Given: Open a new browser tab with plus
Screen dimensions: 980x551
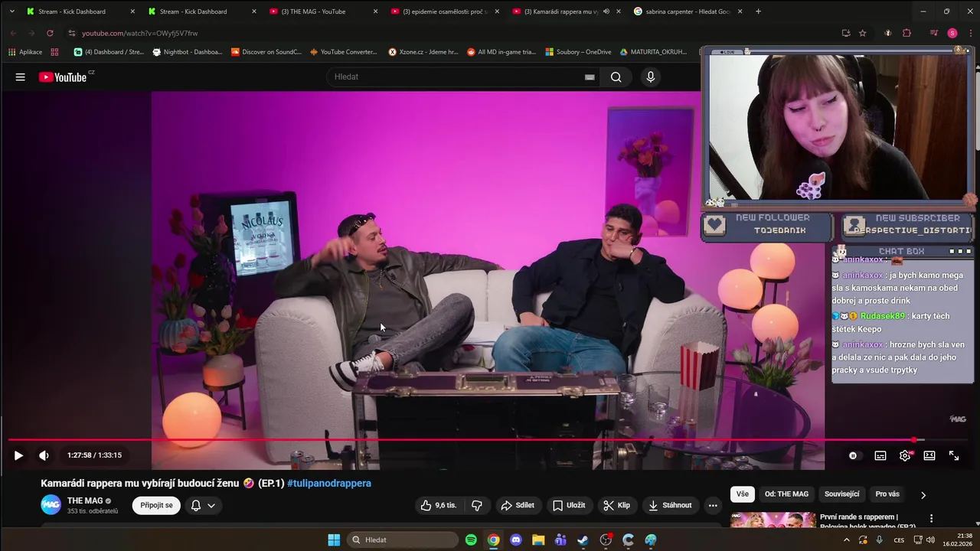Looking at the screenshot, I should click(x=758, y=11).
